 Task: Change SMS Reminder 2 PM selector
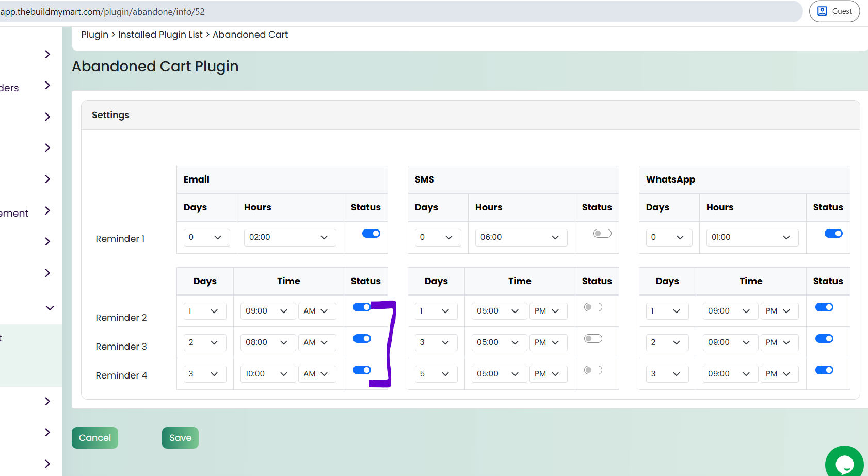tap(548, 311)
